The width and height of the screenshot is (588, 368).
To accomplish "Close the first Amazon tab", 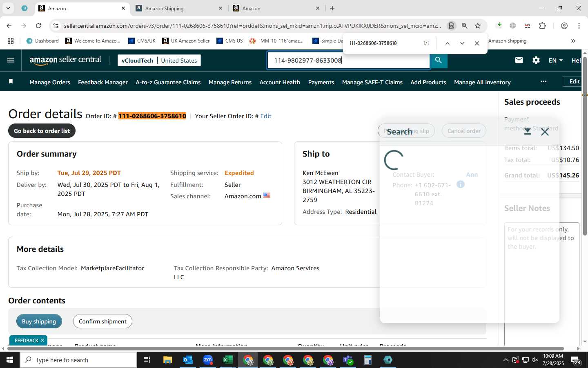I will pos(123,8).
